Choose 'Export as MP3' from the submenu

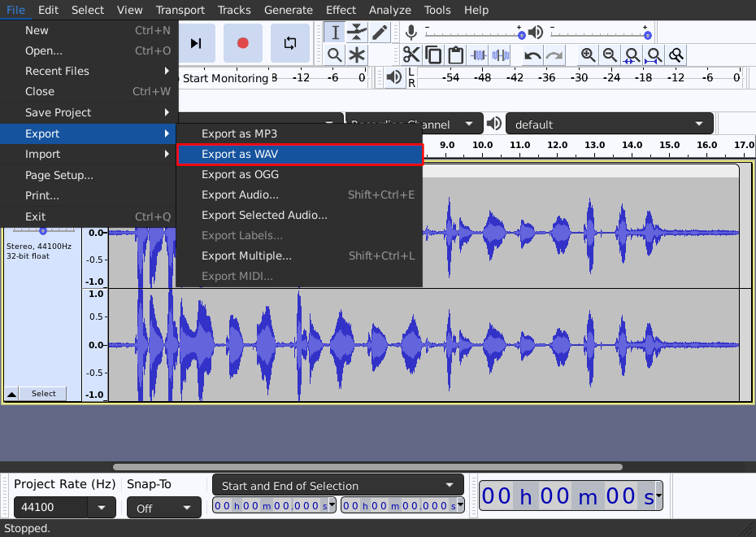300,133
